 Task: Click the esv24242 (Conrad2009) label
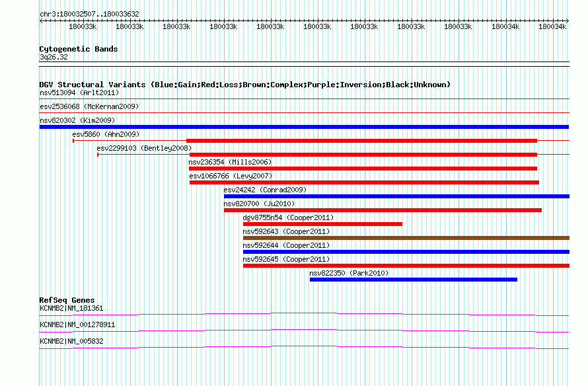coord(265,190)
